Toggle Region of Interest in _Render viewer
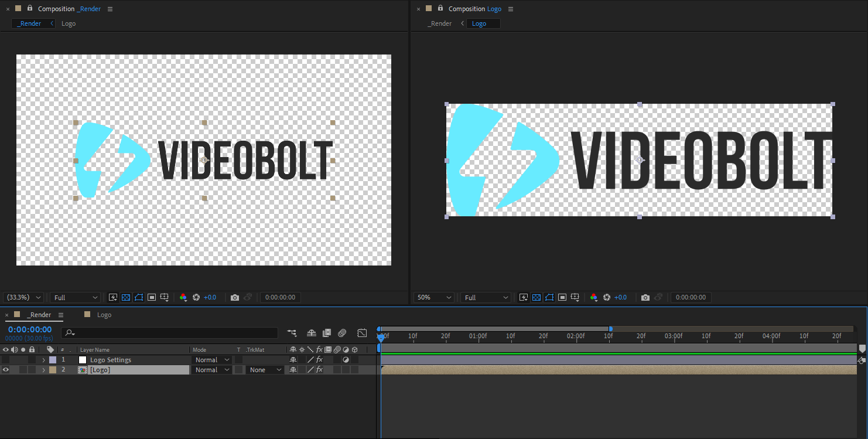The height and width of the screenshot is (439, 868). (x=152, y=298)
